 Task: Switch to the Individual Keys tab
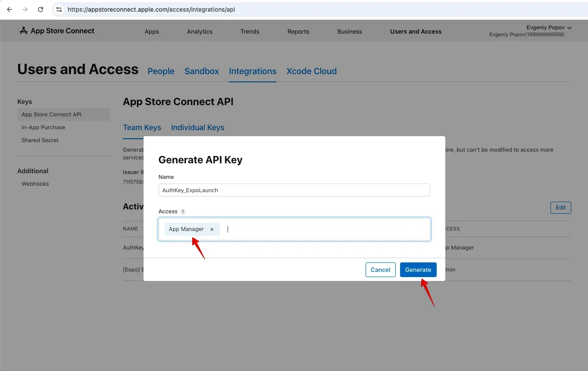pyautogui.click(x=197, y=128)
